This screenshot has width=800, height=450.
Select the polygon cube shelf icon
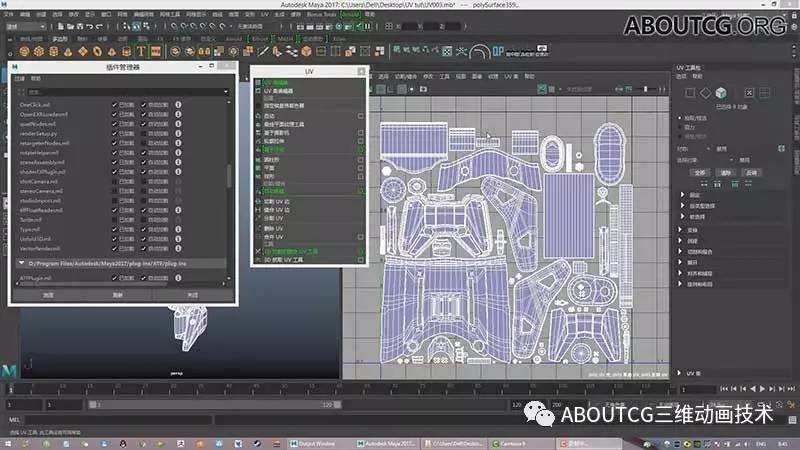tap(39, 51)
